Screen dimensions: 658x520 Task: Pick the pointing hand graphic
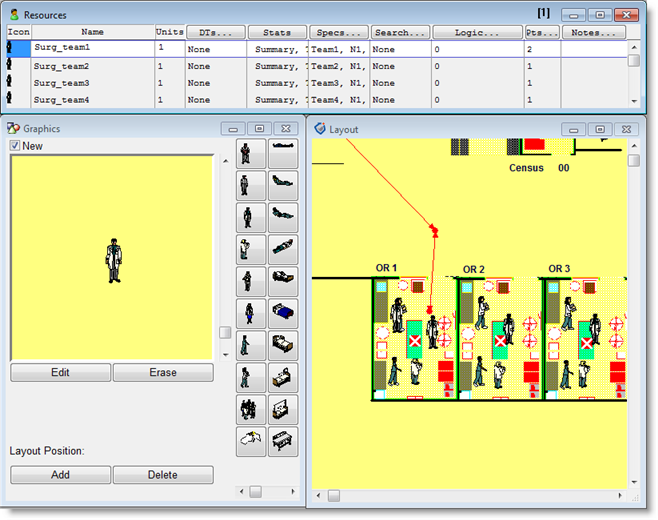[x=250, y=440]
